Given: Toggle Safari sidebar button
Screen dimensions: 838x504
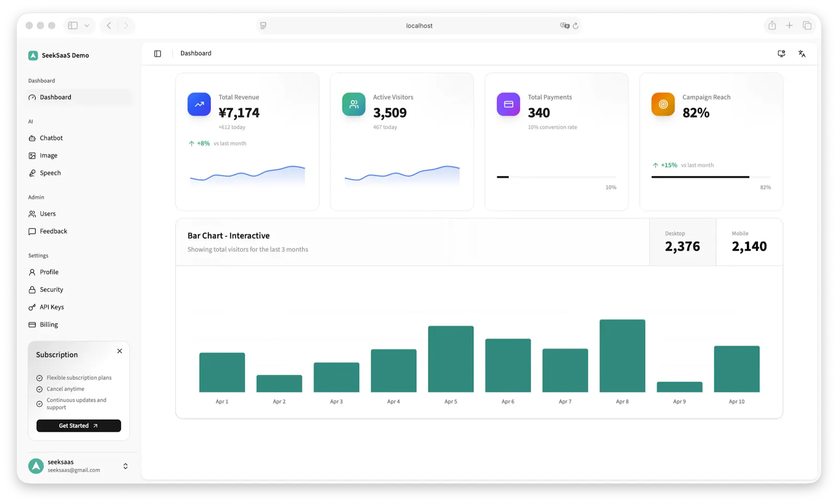Looking at the screenshot, I should (73, 26).
